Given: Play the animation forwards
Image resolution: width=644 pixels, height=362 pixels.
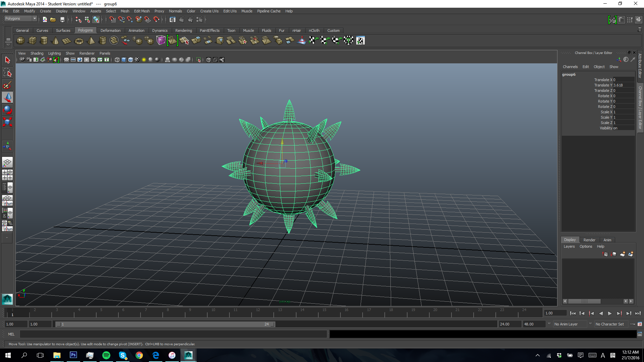Looking at the screenshot, I should point(610,313).
